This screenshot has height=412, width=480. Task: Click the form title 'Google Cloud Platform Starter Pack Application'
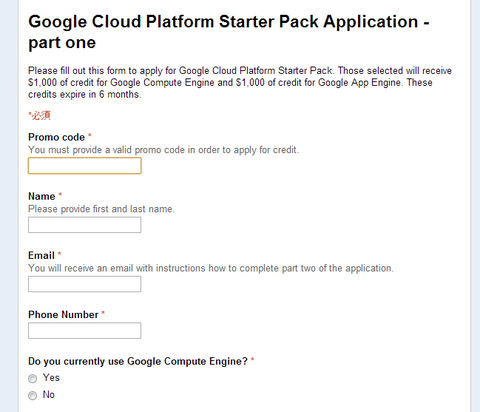(x=229, y=32)
